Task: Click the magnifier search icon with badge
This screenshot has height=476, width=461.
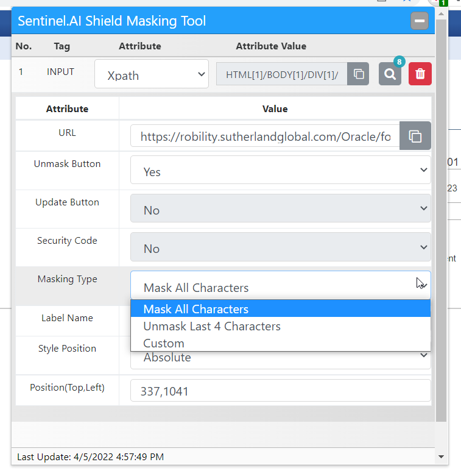Action: pos(390,74)
